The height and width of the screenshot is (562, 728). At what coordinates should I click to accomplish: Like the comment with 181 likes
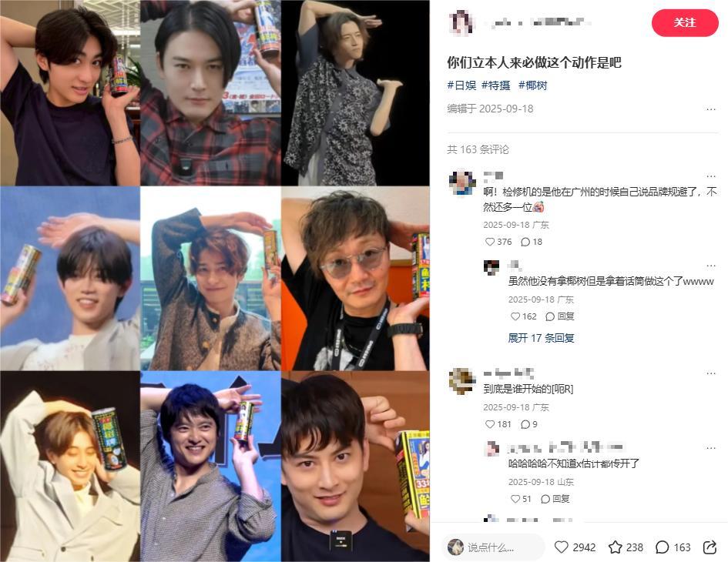490,424
